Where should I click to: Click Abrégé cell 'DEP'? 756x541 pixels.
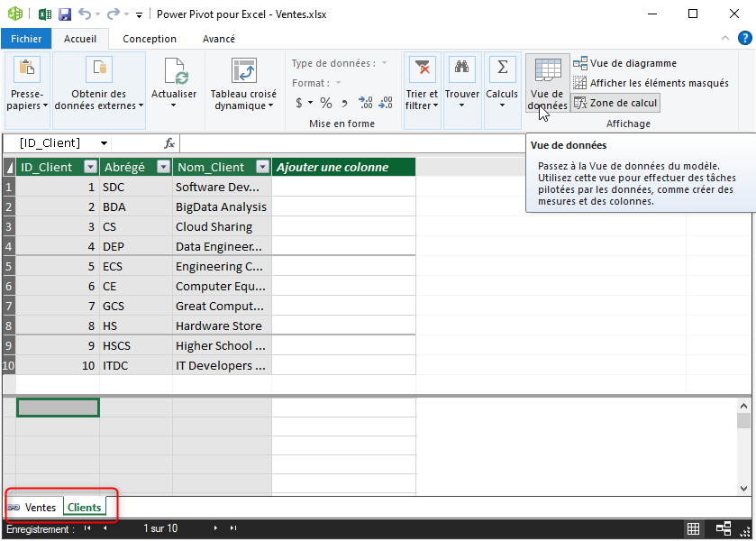[x=136, y=246]
